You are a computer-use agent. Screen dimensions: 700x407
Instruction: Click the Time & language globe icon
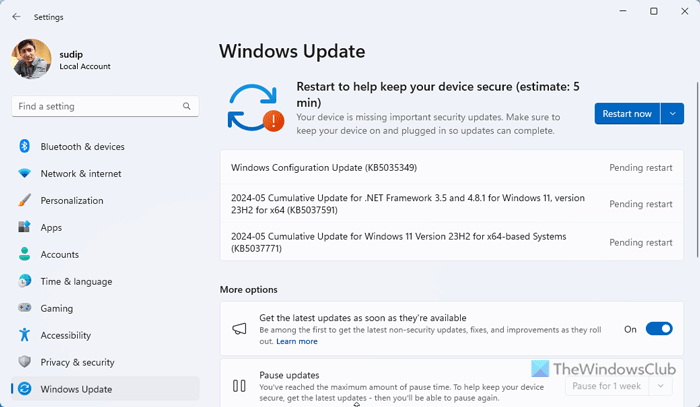click(x=25, y=281)
